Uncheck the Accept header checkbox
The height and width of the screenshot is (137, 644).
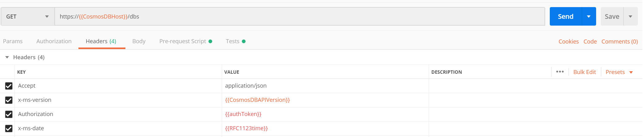point(9,86)
